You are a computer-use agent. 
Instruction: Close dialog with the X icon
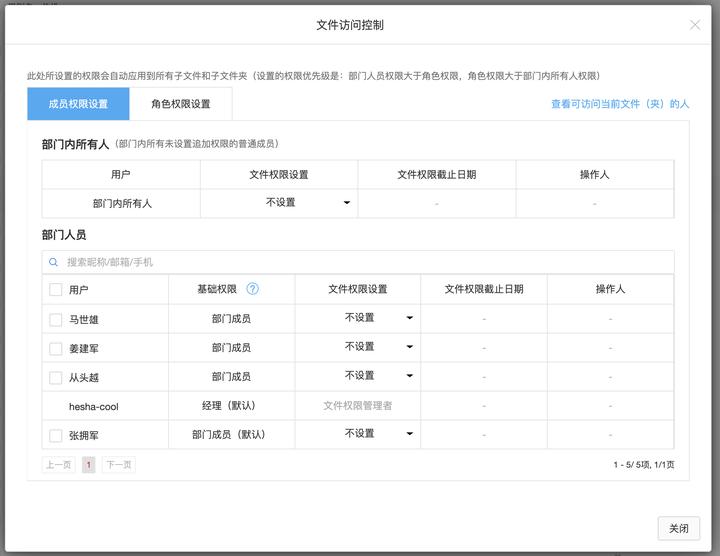point(695,25)
